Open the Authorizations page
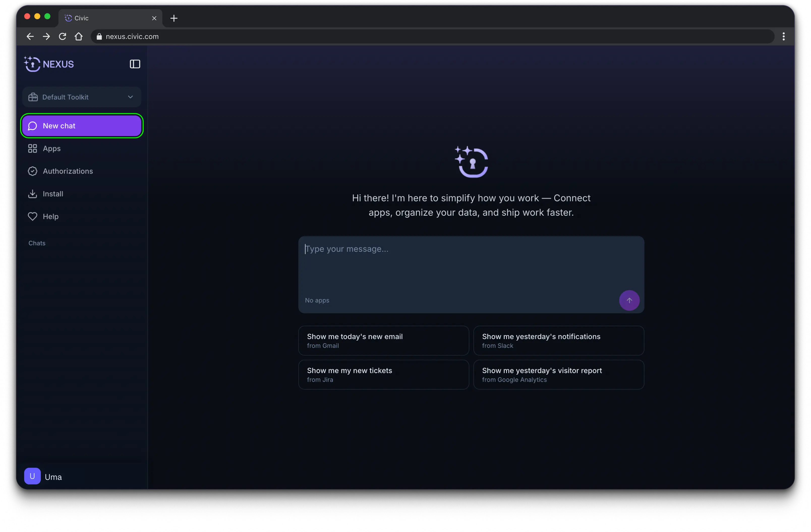The image size is (811, 532). (68, 171)
